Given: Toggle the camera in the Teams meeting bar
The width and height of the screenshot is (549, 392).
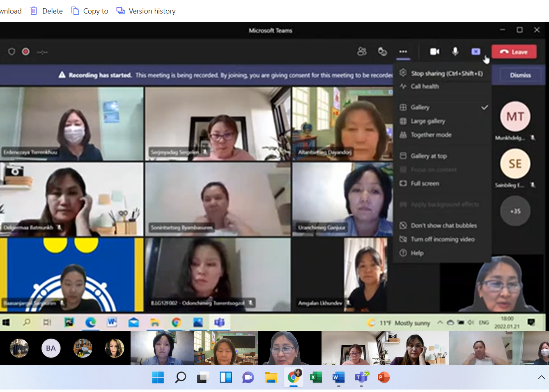Looking at the screenshot, I should pos(435,51).
